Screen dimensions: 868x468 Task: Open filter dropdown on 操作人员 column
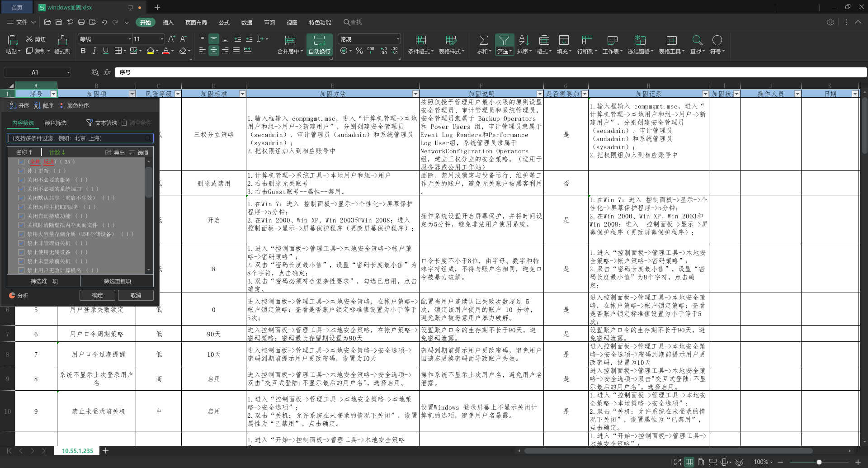click(x=797, y=94)
